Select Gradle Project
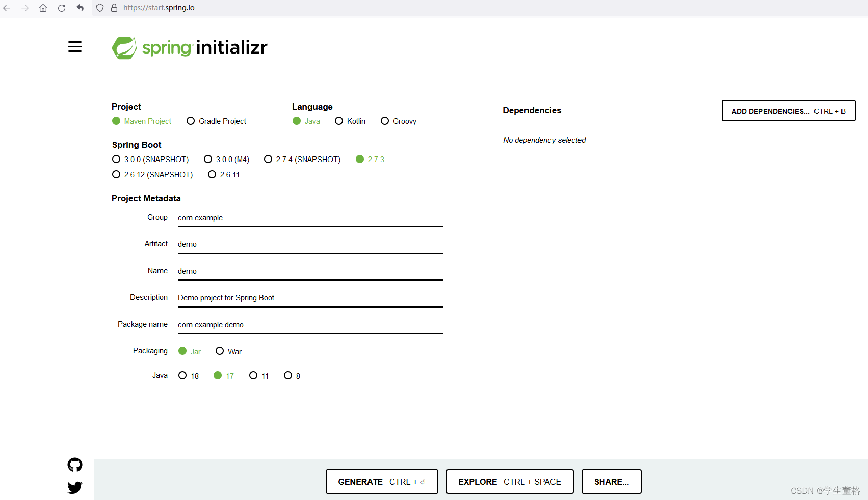 (x=191, y=121)
